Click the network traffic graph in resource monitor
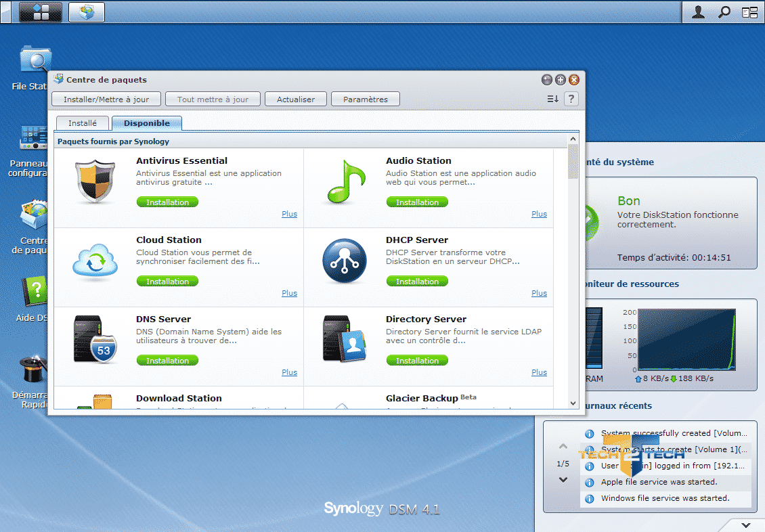Viewport: 765px width, 532px height. [x=686, y=339]
